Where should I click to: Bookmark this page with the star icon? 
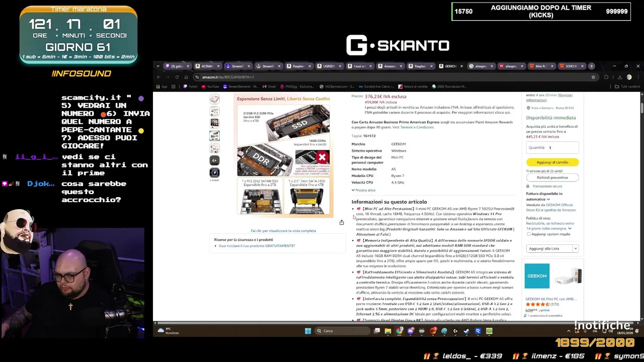pos(593,77)
